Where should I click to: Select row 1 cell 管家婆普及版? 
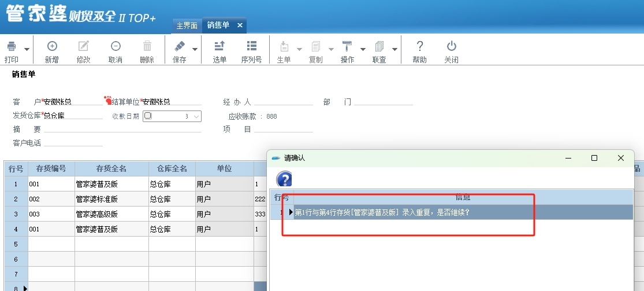[111, 184]
